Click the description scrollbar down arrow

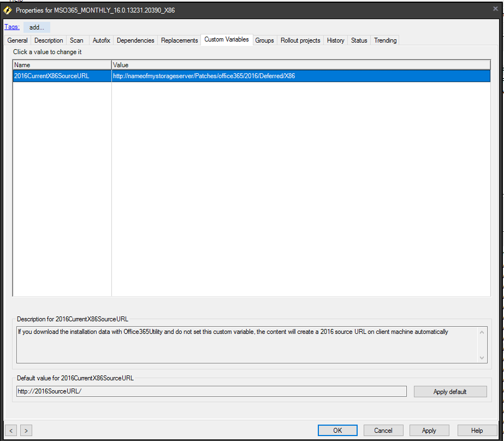click(x=481, y=358)
